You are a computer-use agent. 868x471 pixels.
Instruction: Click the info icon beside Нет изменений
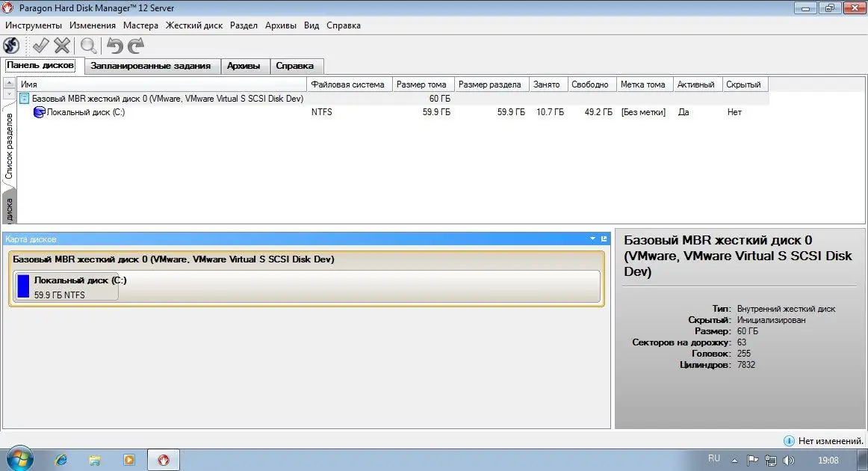(x=790, y=441)
